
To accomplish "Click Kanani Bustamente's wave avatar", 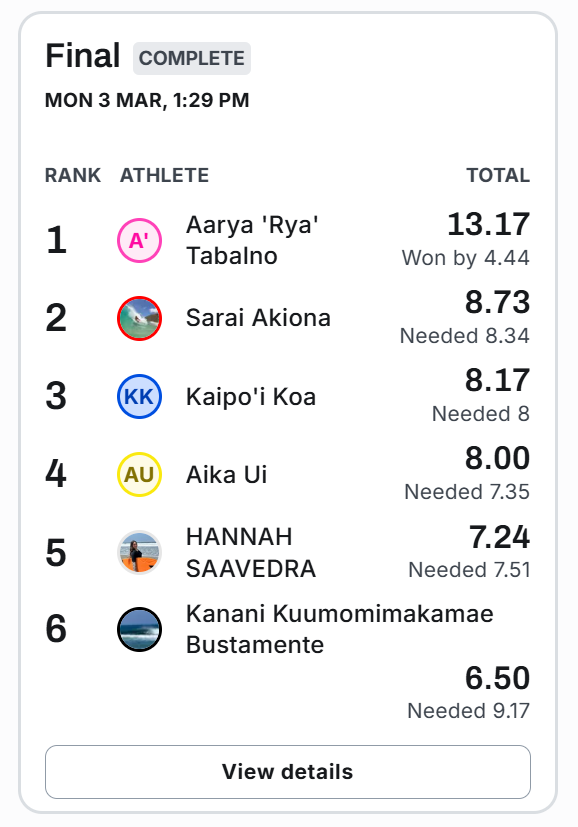I will (139, 629).
